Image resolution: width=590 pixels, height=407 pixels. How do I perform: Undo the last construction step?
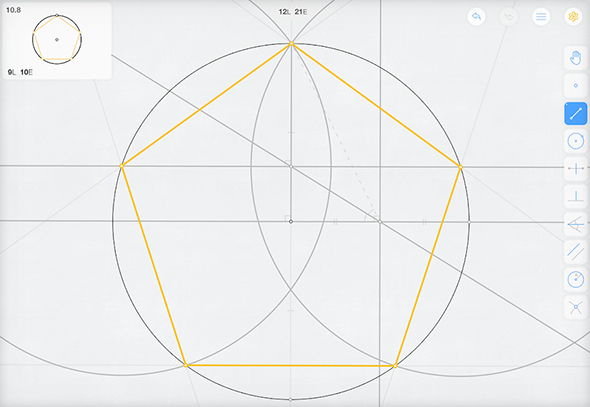(476, 17)
